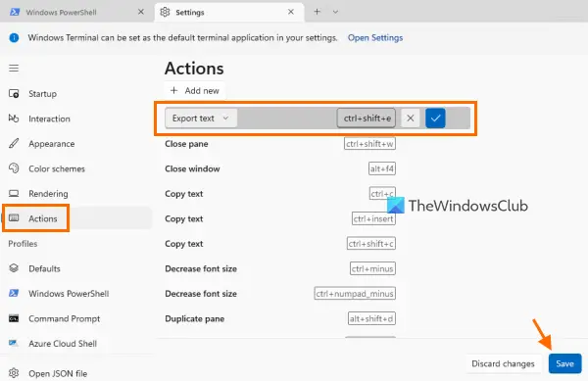
Task: Select Actions in the sidebar
Action: [x=76, y=218]
